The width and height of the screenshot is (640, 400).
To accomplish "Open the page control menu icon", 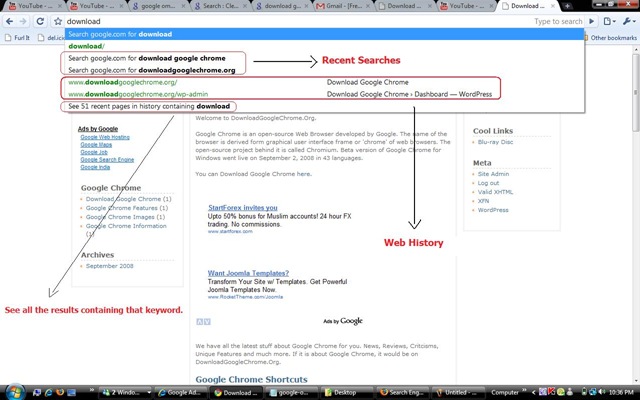I will pyautogui.click(x=610, y=21).
